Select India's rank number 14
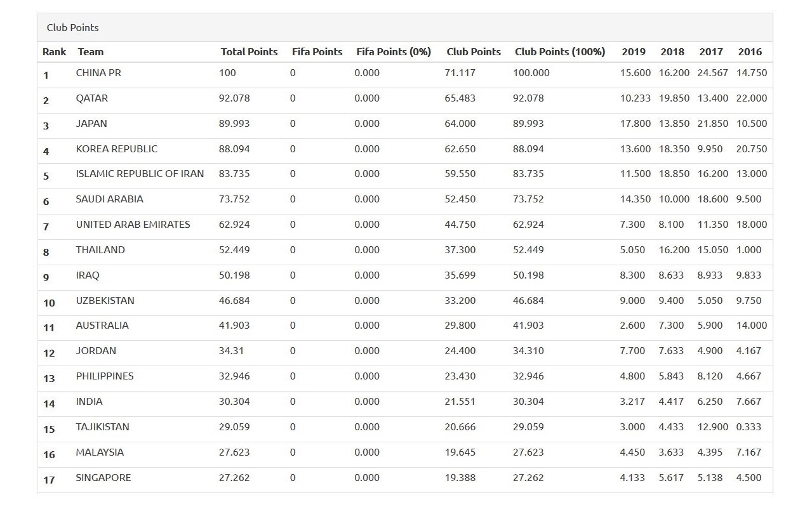The height and width of the screenshot is (521, 812). (x=49, y=404)
